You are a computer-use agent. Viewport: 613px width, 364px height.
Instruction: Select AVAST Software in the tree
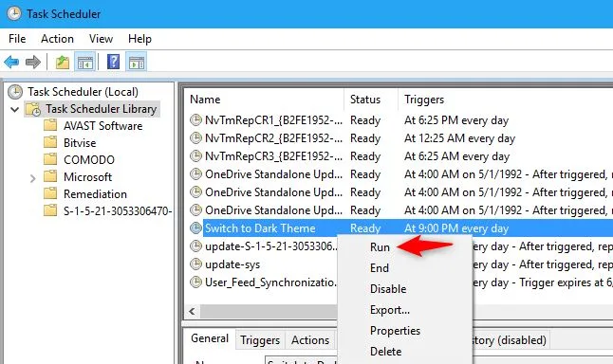[x=103, y=126]
